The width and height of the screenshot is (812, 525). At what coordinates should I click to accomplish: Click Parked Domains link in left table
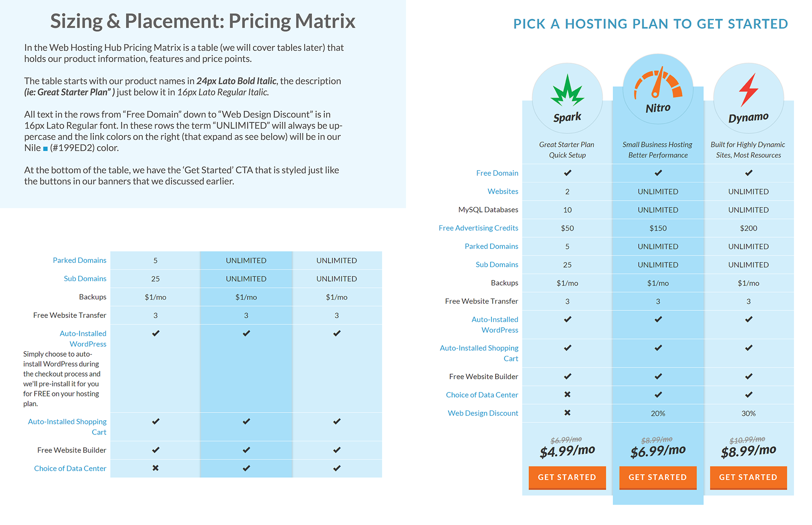pos(80,260)
